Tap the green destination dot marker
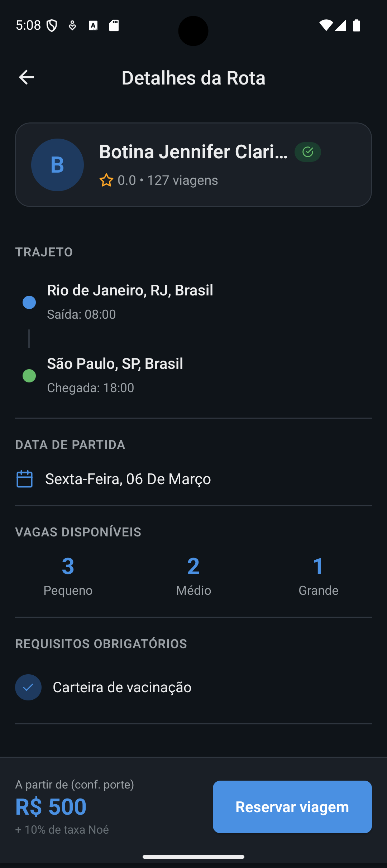 (29, 376)
